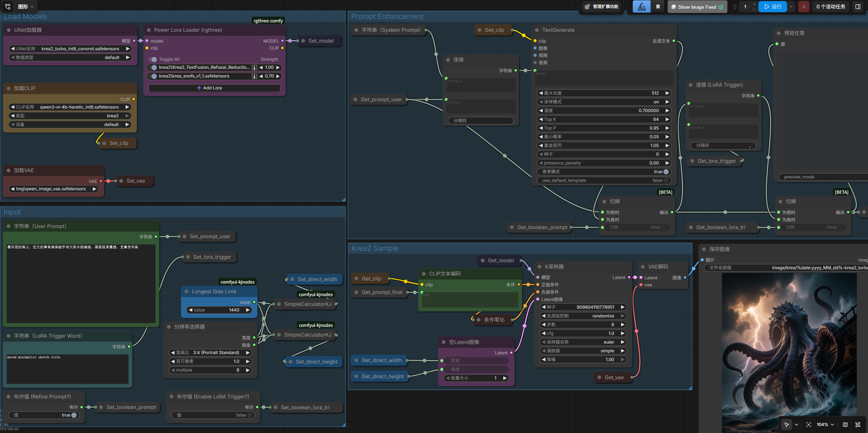
Task: Open the 采样模式 on selector
Action: [x=604, y=102]
